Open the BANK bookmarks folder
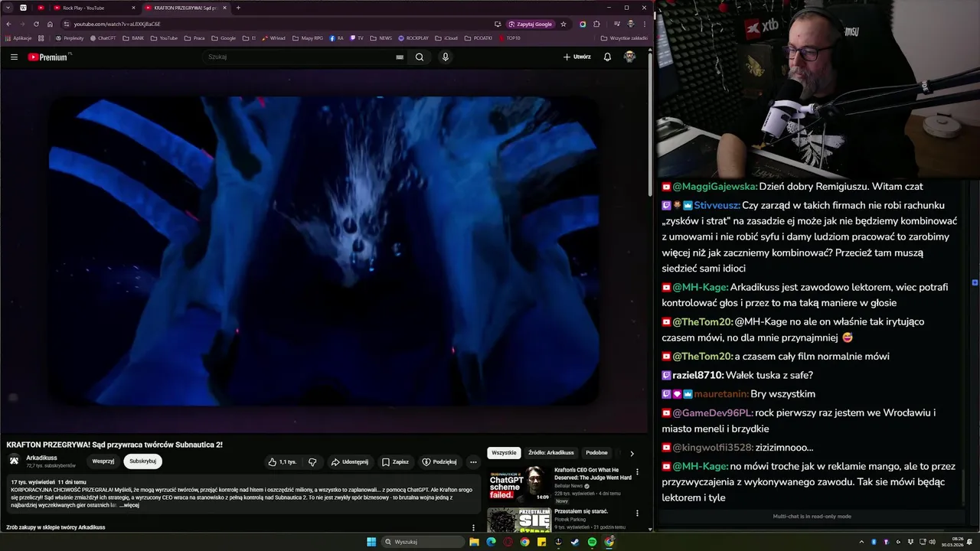The width and height of the screenshot is (980, 551). [x=133, y=37]
